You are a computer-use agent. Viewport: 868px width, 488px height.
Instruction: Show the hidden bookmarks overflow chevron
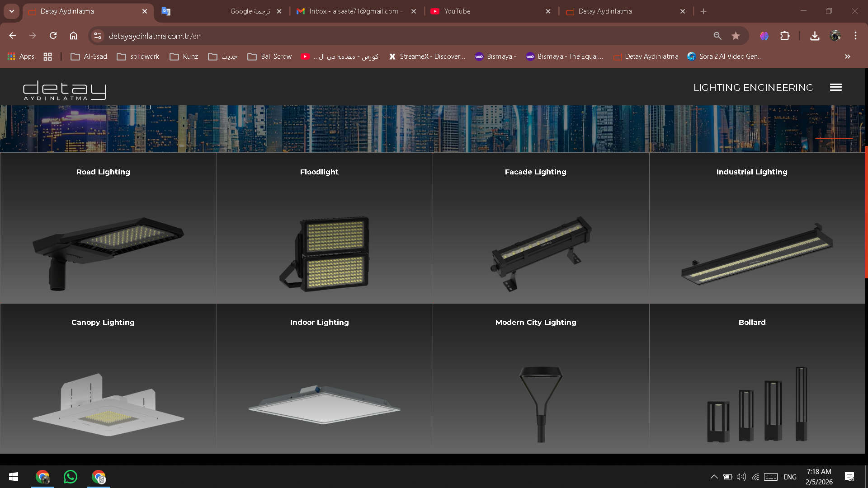pyautogui.click(x=847, y=56)
